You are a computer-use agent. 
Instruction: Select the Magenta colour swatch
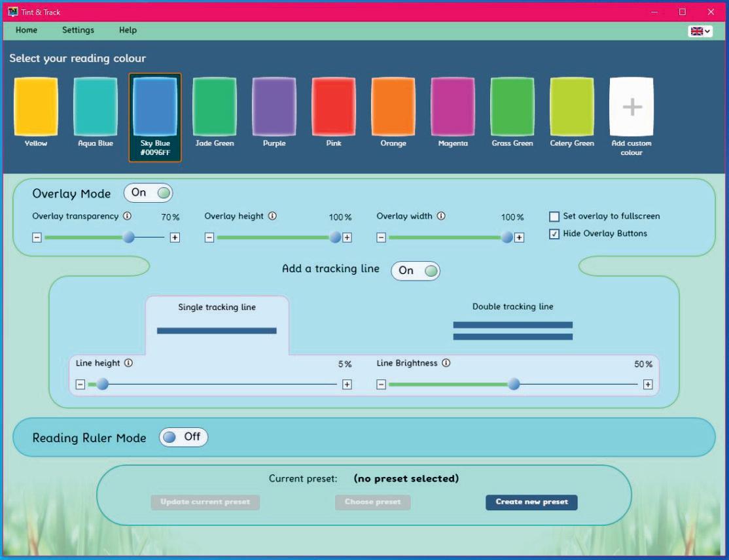click(452, 107)
